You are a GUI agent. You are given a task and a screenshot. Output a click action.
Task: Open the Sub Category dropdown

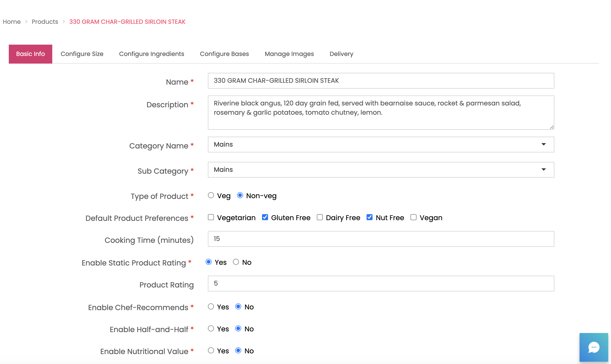pos(381,170)
